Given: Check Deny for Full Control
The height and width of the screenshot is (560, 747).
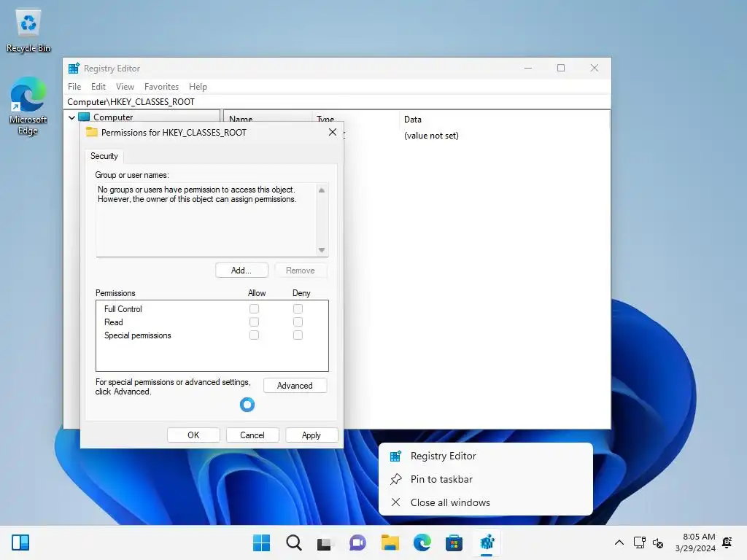Looking at the screenshot, I should 298,308.
